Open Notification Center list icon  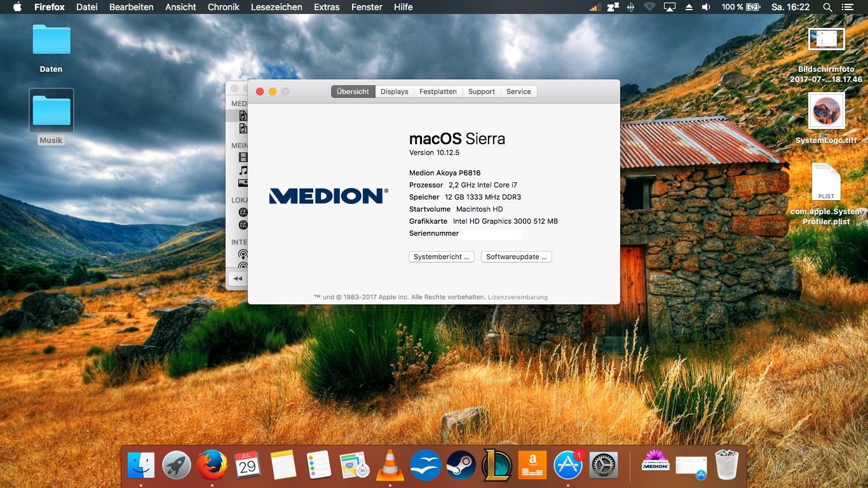point(848,7)
